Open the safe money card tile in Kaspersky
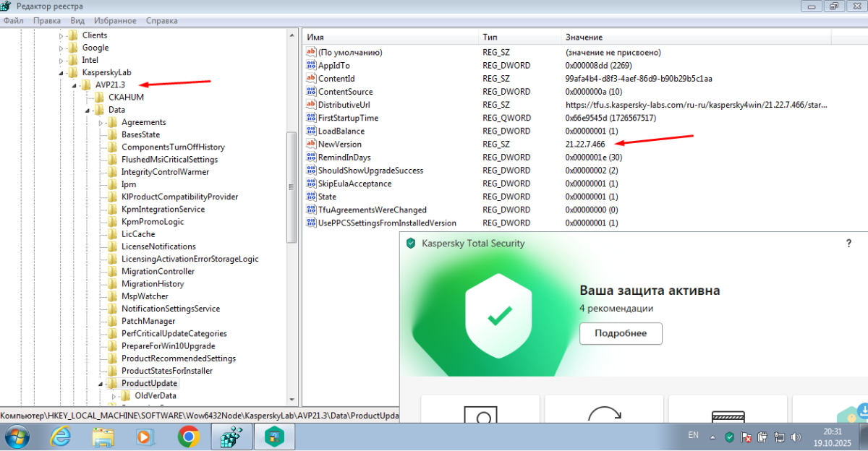Viewport: 868px width, 451px height. pos(728,410)
